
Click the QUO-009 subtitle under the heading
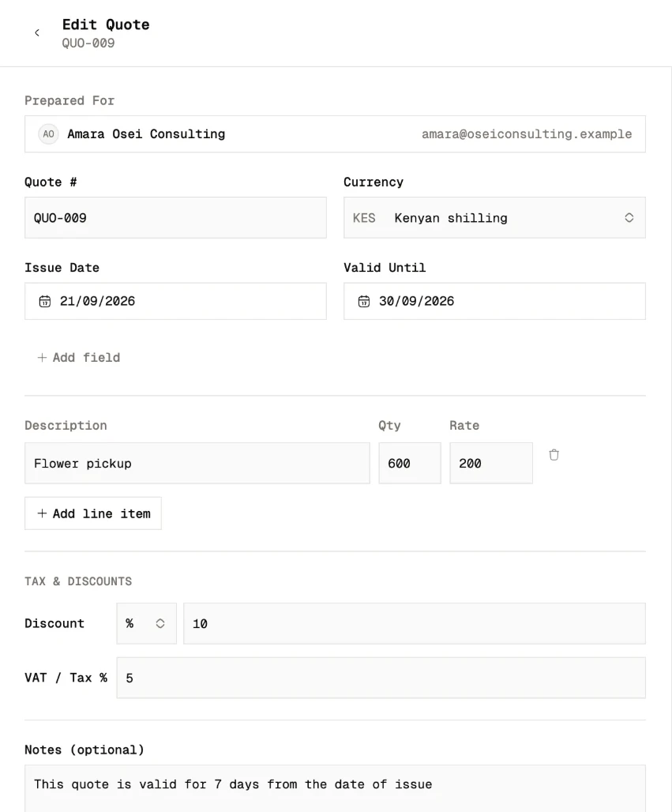pyautogui.click(x=88, y=43)
